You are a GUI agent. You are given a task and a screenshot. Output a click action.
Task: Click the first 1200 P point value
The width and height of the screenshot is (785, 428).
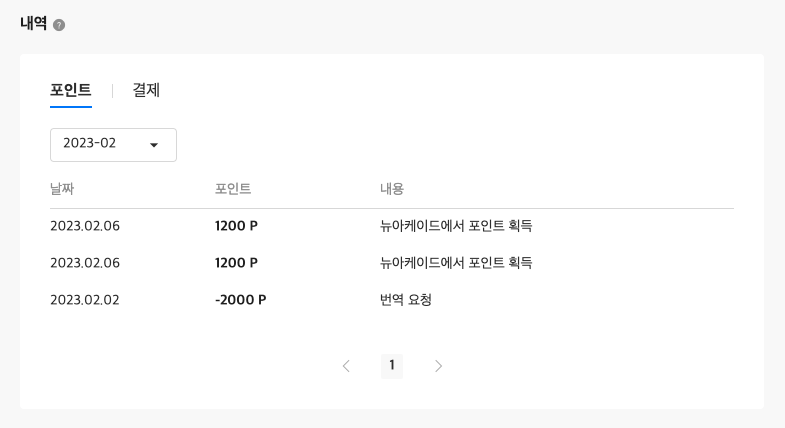coord(236,226)
